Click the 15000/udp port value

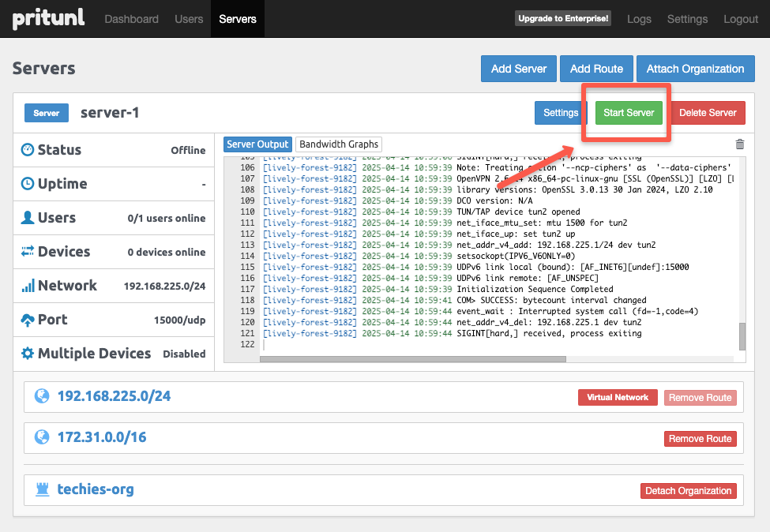coord(179,320)
